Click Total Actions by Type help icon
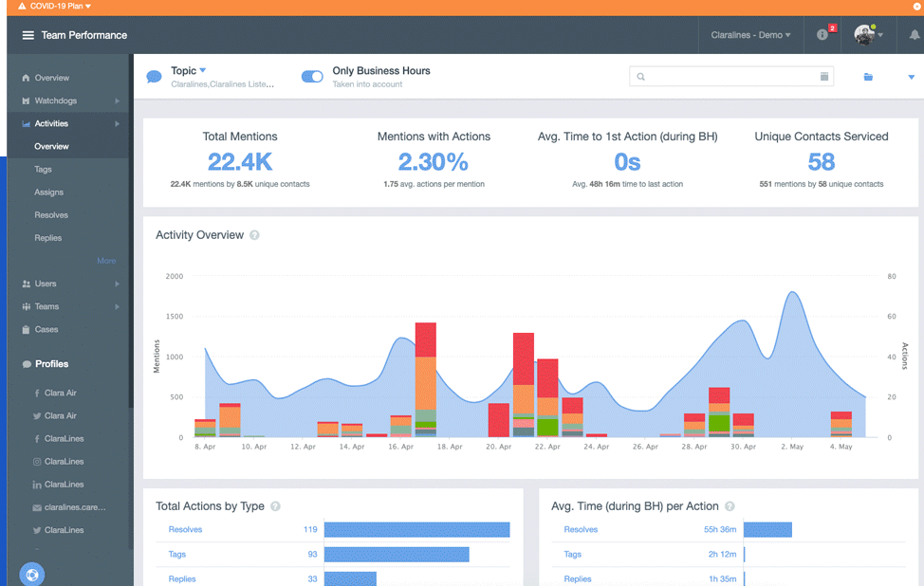The width and height of the screenshot is (924, 586). (x=275, y=506)
